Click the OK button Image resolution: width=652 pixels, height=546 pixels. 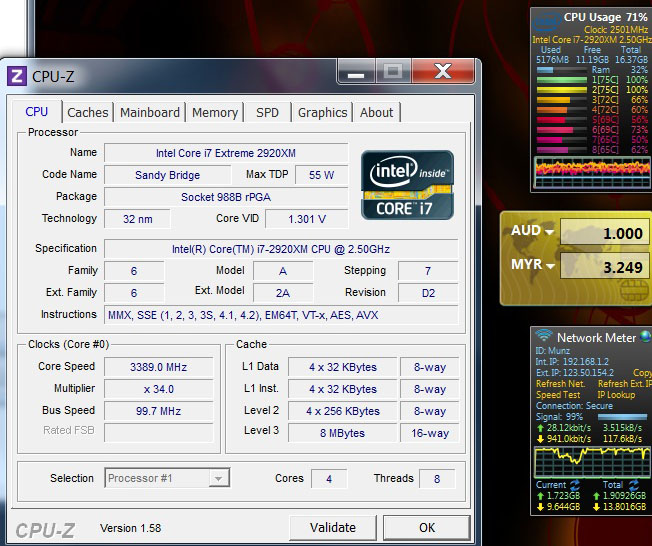click(x=427, y=528)
